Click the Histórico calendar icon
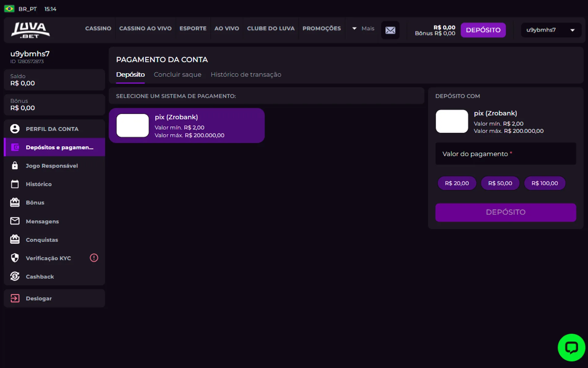Image resolution: width=588 pixels, height=368 pixels. [x=15, y=184]
